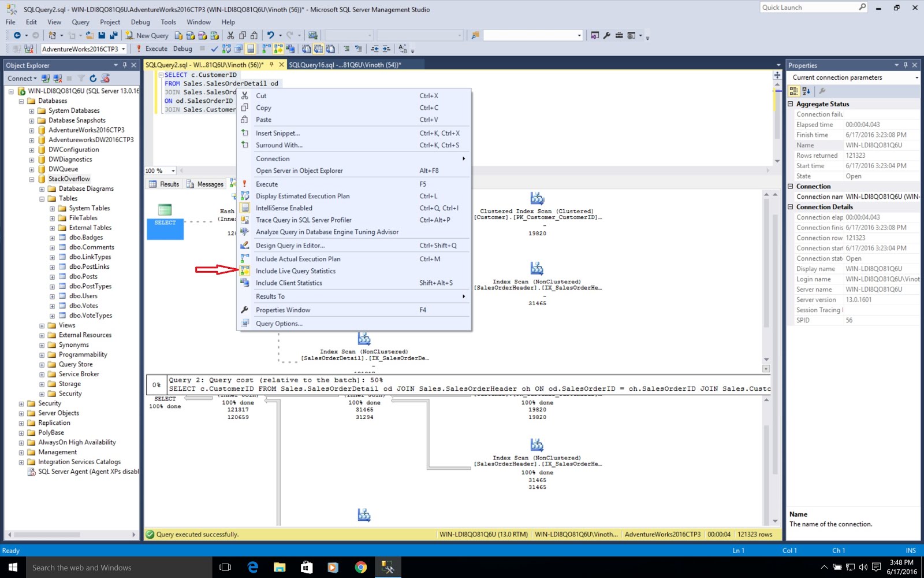Viewport: 924px width, 578px height.
Task: Enable Include Live Query Statistics
Action: (296, 271)
